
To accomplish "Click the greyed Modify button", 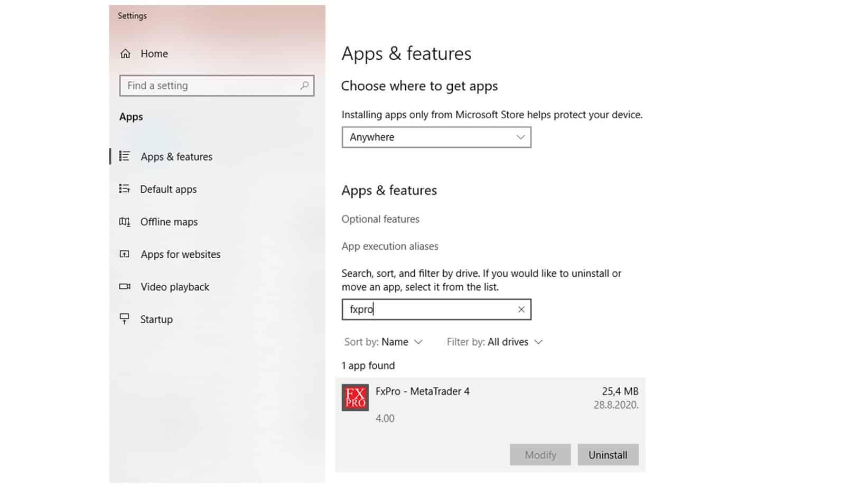I will click(540, 455).
